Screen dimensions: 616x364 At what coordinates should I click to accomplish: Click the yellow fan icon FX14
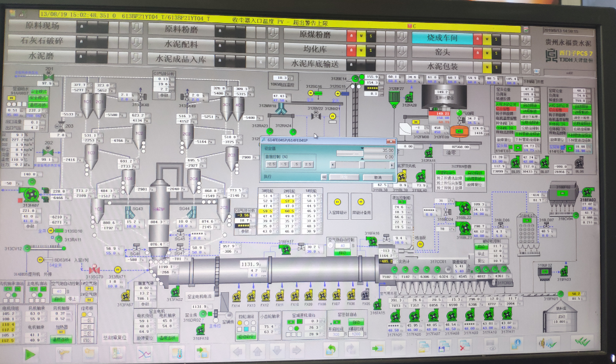tap(237, 296)
